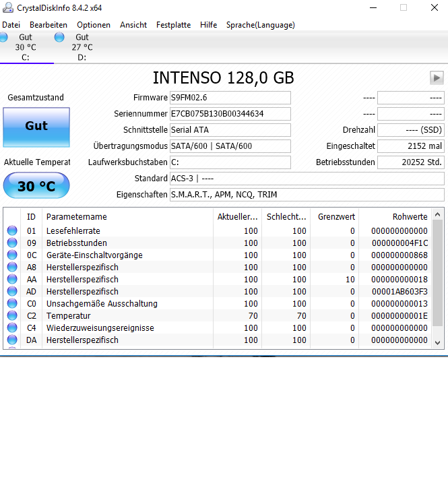Click the CrystalDiskInfo app icon in title bar
This screenshot has height=502, width=448.
[x=8, y=7]
